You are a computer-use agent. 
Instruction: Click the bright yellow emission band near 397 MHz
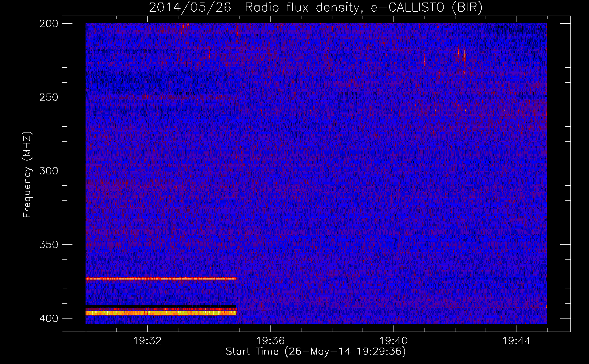[161, 313]
